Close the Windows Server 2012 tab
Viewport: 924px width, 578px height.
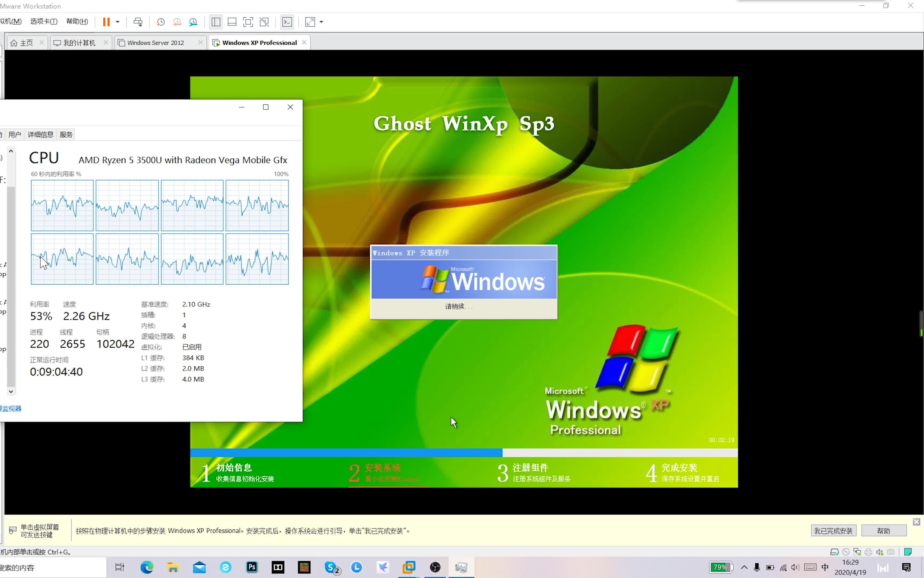(x=201, y=43)
